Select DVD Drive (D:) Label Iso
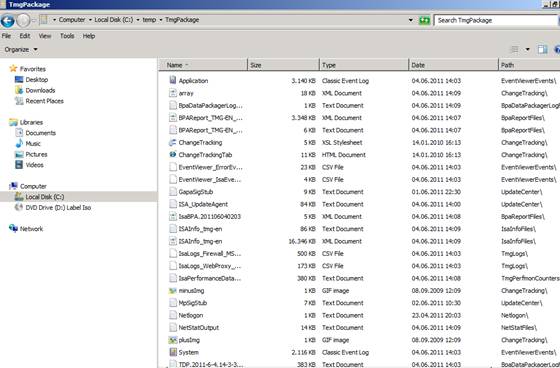560x368 pixels. tap(58, 207)
